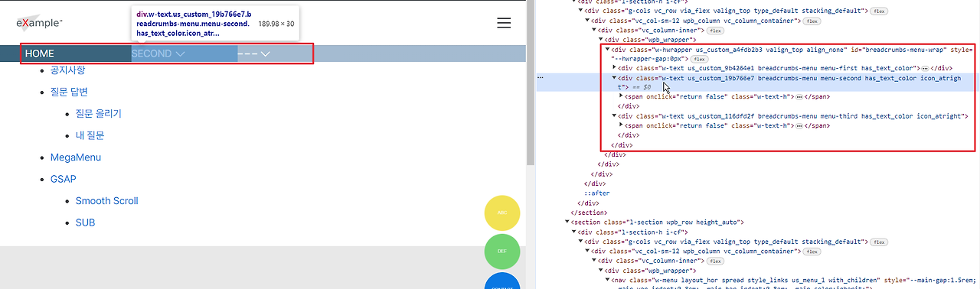The width and height of the screenshot is (980, 289).
Task: Open the 질문 답변 link
Action: pos(69,92)
